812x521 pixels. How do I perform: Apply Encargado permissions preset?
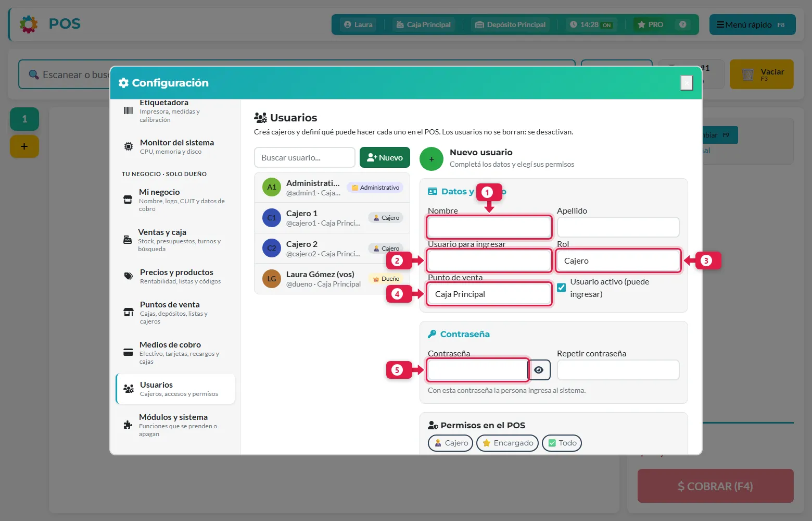pyautogui.click(x=508, y=443)
